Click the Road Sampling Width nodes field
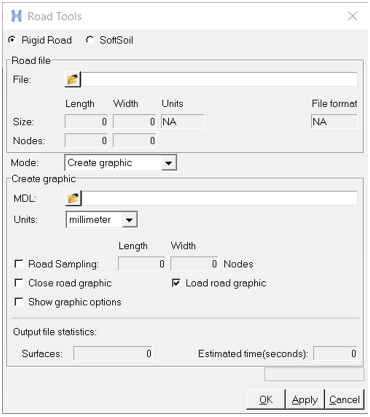The image size is (370, 417). pyautogui.click(x=194, y=264)
